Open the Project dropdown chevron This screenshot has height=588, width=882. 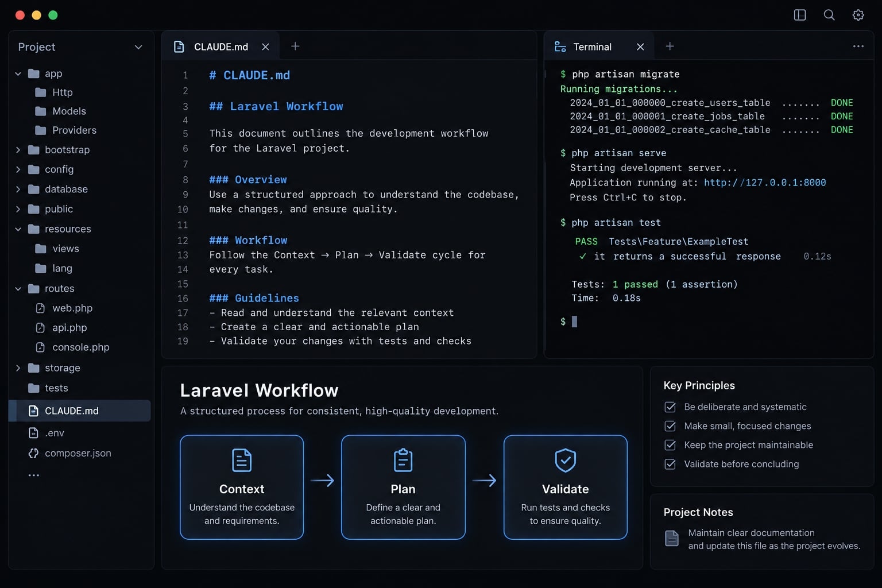coord(138,47)
